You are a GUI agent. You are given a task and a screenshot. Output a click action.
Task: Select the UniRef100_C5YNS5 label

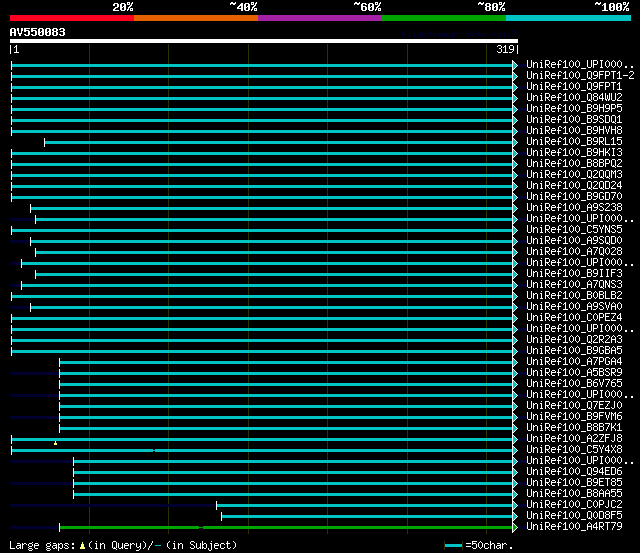pos(574,230)
